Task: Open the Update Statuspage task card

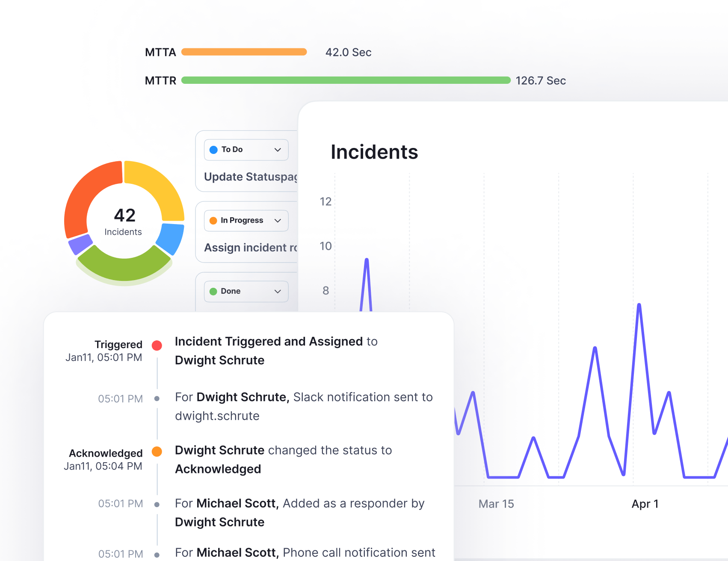Action: pos(251,177)
